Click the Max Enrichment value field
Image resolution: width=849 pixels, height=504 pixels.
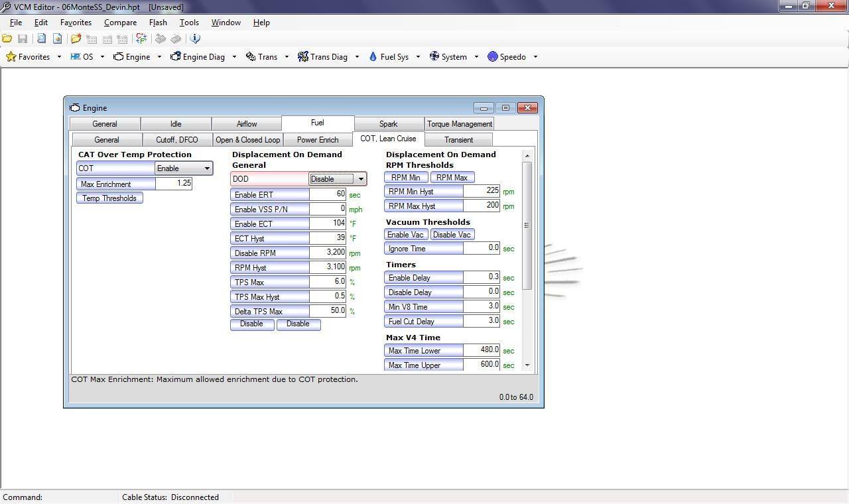(x=174, y=184)
